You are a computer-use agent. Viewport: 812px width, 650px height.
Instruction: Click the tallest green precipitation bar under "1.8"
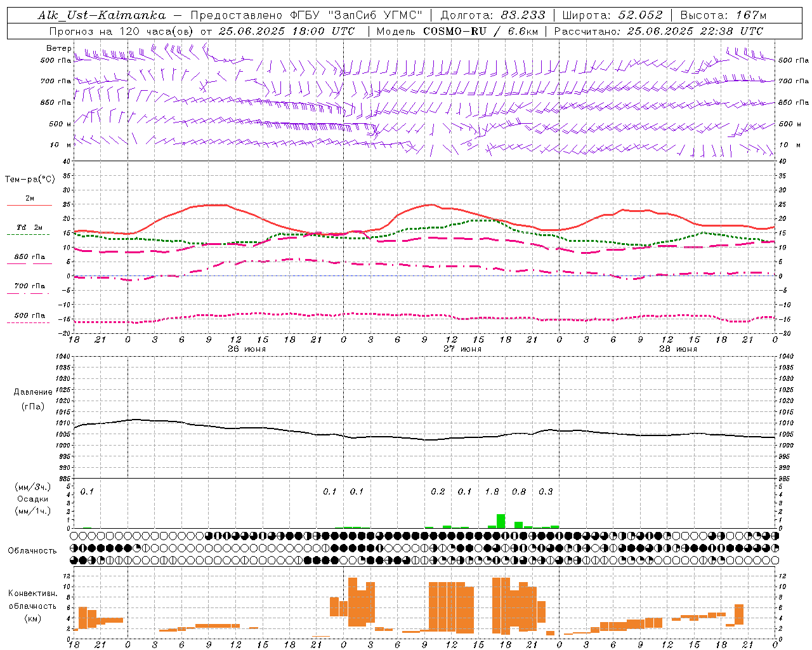pos(501,521)
